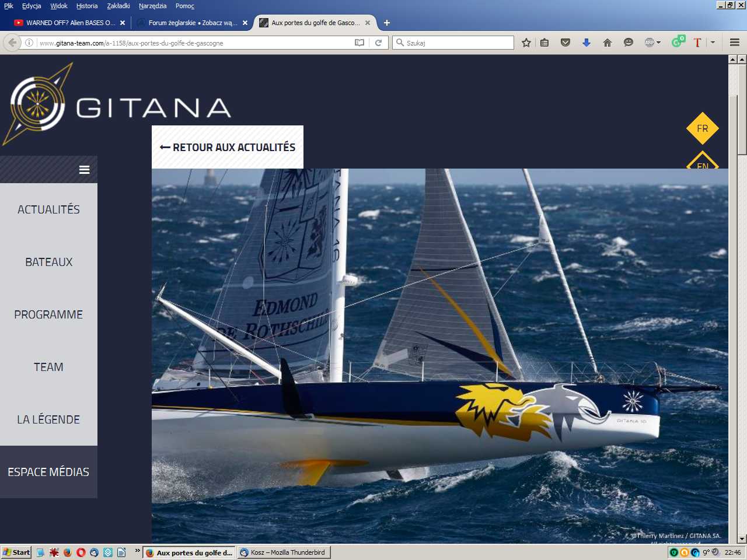Show site info icon in address bar
The height and width of the screenshot is (560, 747).
(x=29, y=43)
